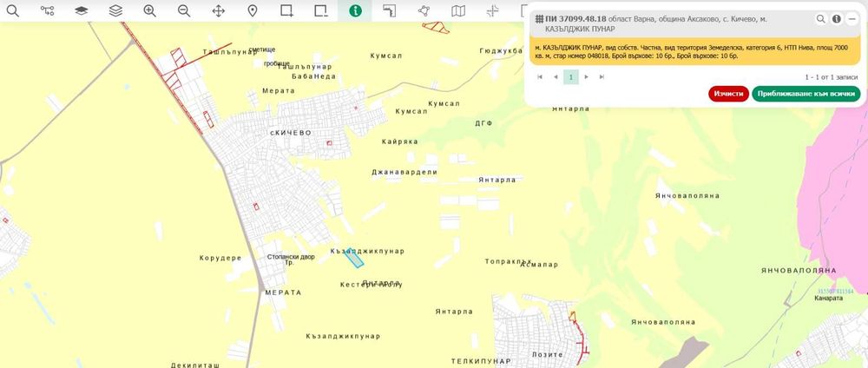This screenshot has width=868, height=368.
Task: Click the uppercase МЕРАТА label
Action: [283, 292]
